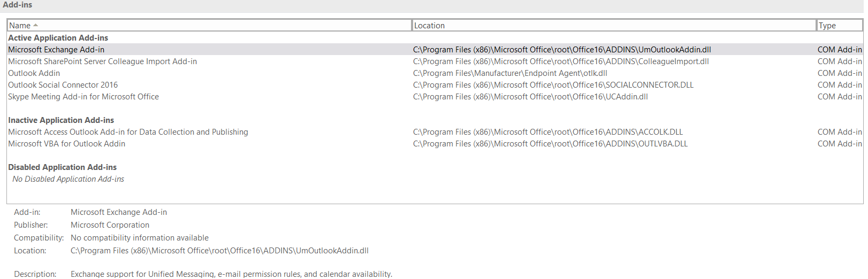Click the Endpoint Agent otlk.dll location path

point(510,73)
